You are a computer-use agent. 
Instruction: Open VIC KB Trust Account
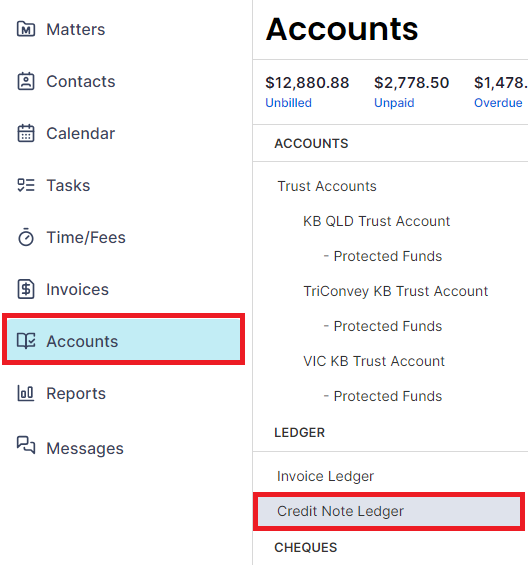tap(374, 361)
